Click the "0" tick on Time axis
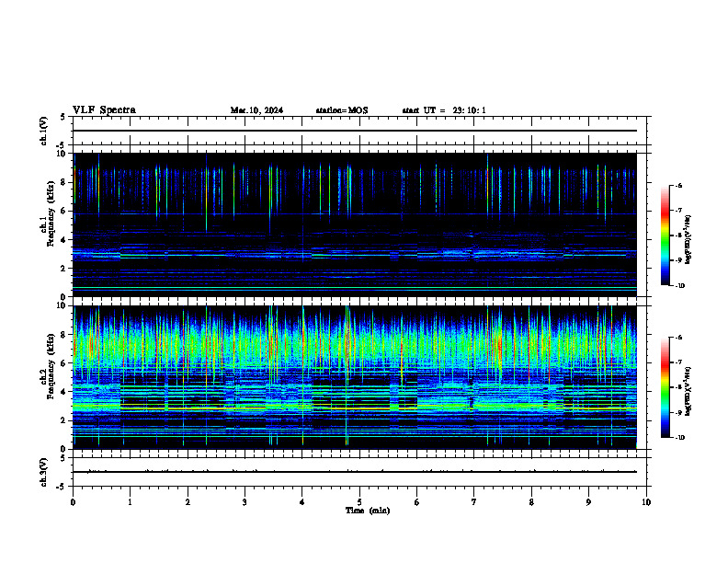 [73, 502]
